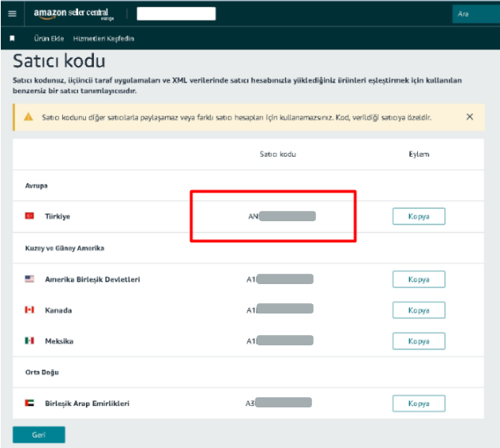Copy the Birleşik Arap Emirlikleri seller code
This screenshot has height=448, width=500.
pyautogui.click(x=419, y=403)
